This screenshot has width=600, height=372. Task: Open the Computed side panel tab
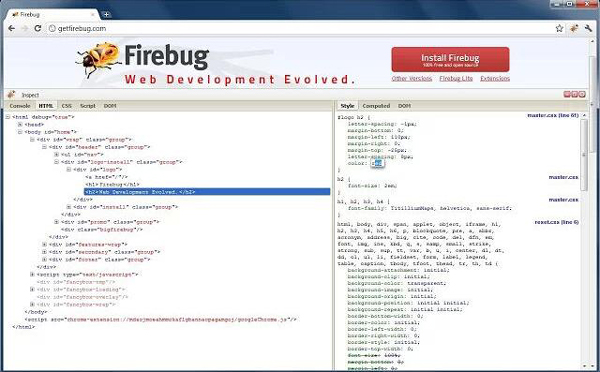pyautogui.click(x=376, y=106)
